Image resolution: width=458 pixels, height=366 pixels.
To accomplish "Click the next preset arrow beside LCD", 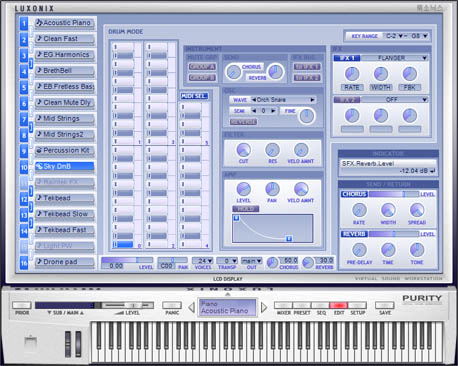I will click(264, 307).
